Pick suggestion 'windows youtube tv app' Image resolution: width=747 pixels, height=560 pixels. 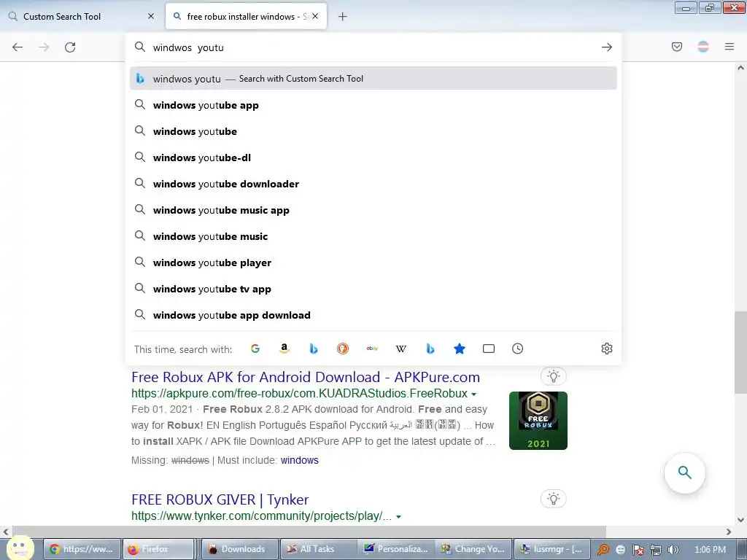point(373,289)
